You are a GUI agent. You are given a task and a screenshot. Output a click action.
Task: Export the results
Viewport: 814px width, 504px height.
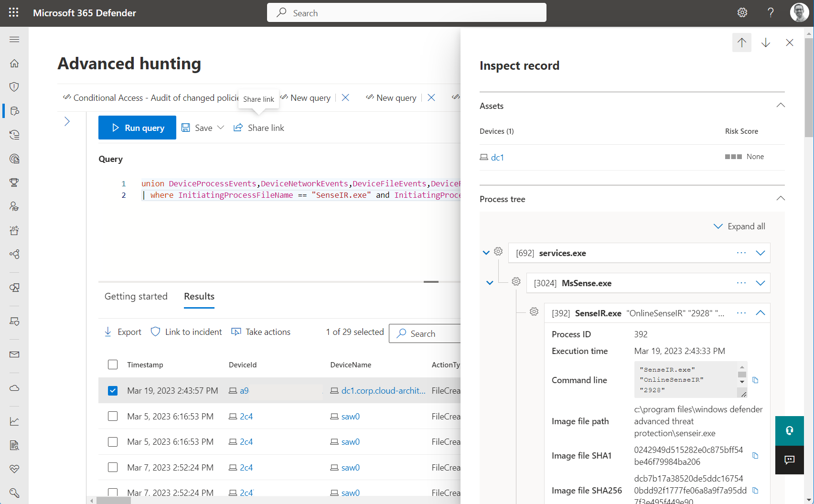(x=123, y=332)
